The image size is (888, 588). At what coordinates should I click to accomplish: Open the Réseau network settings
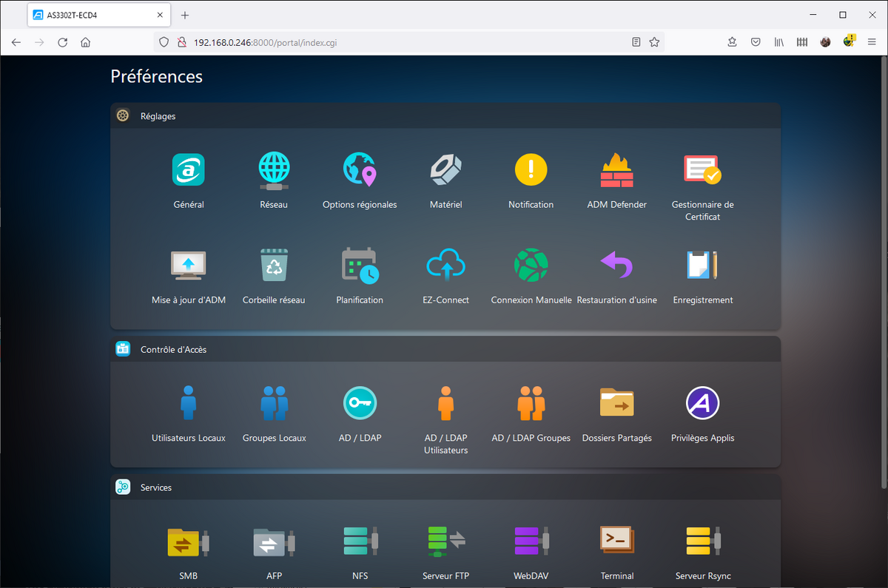coord(274,170)
